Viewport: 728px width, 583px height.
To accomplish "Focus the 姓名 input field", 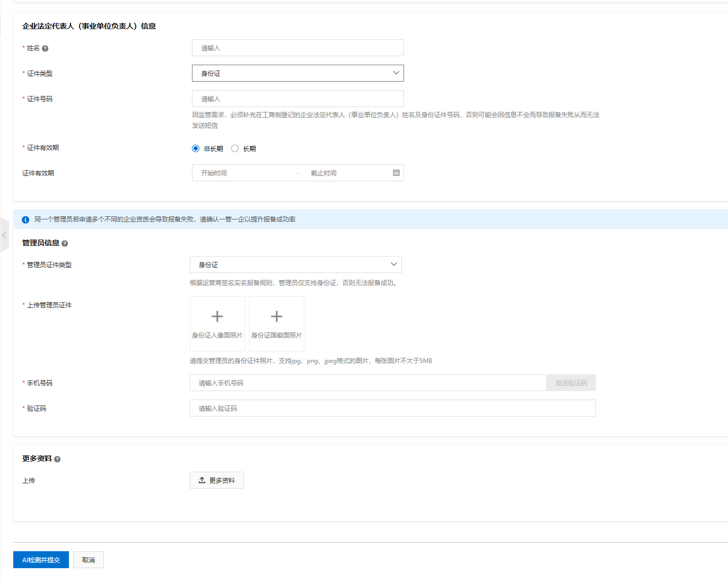I will coord(298,48).
